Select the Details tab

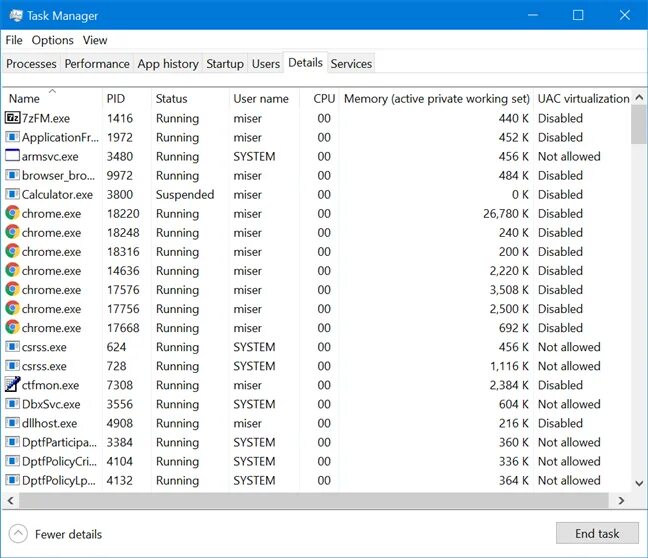[x=305, y=62]
